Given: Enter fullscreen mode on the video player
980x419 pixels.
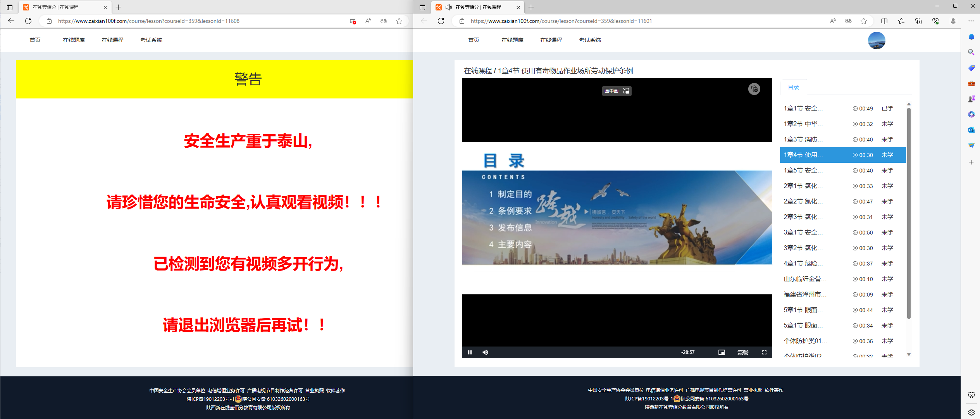Looking at the screenshot, I should point(764,352).
